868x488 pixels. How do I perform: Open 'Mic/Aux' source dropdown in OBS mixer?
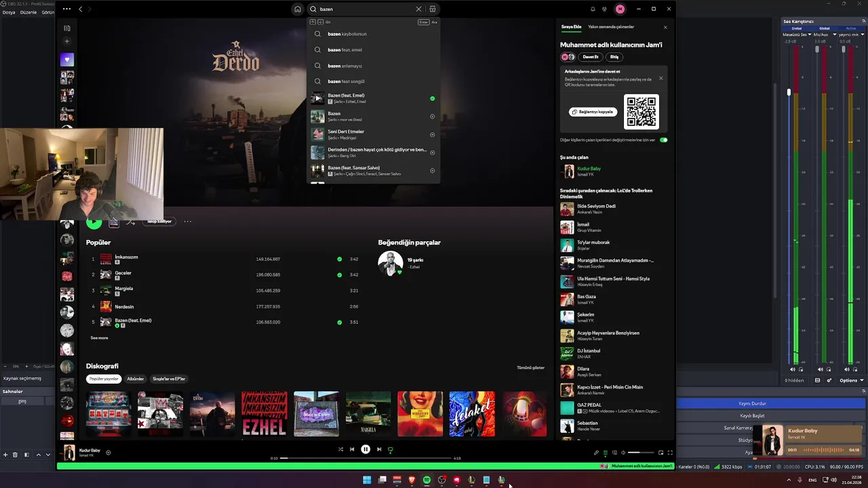[x=823, y=35]
